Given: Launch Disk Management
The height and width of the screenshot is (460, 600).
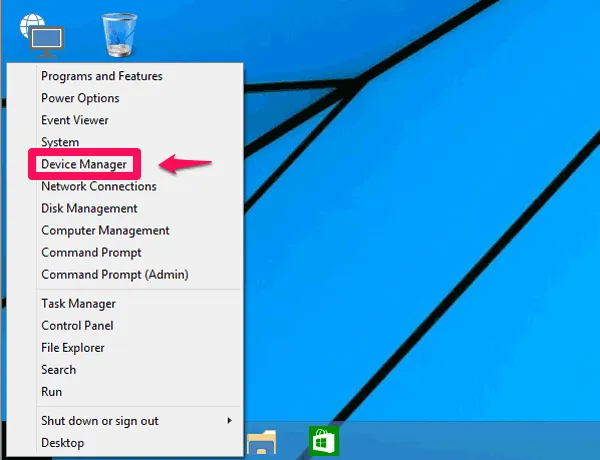Looking at the screenshot, I should (x=89, y=208).
